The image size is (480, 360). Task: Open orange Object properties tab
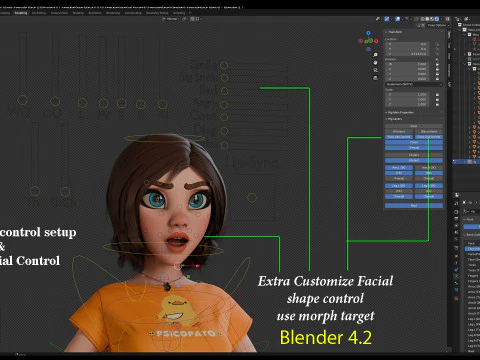[456, 256]
